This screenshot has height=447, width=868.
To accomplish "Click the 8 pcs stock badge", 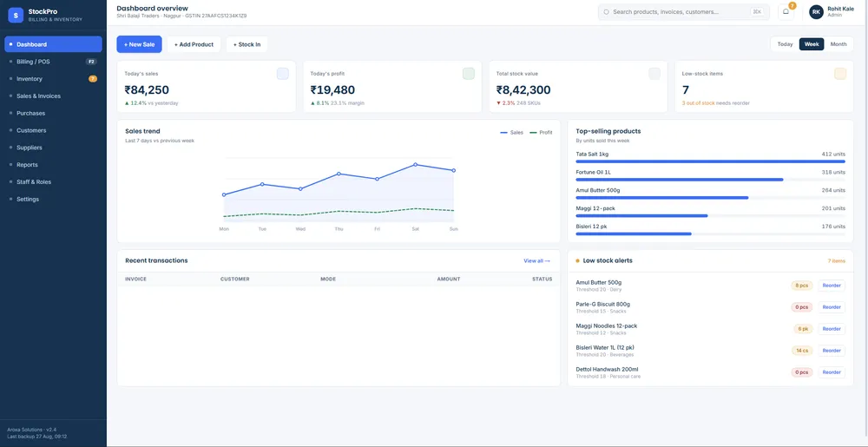I will click(801, 286).
